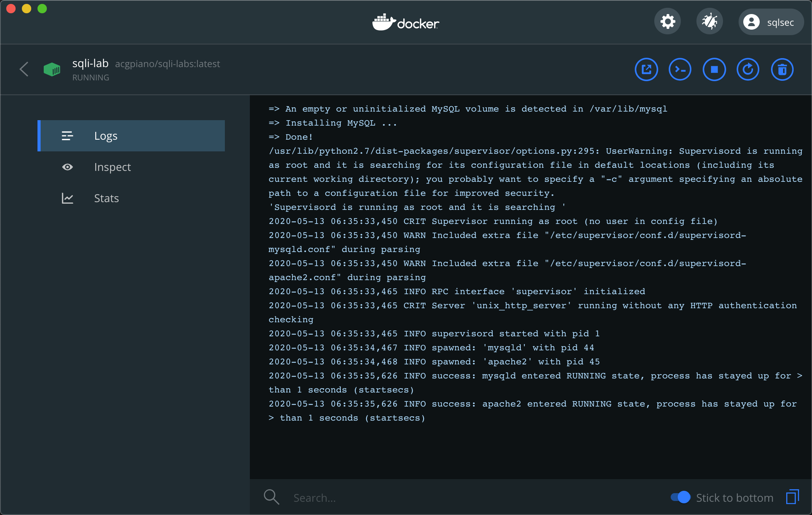Click the green container icon for sqli-lab
This screenshot has height=515, width=812.
(x=52, y=69)
